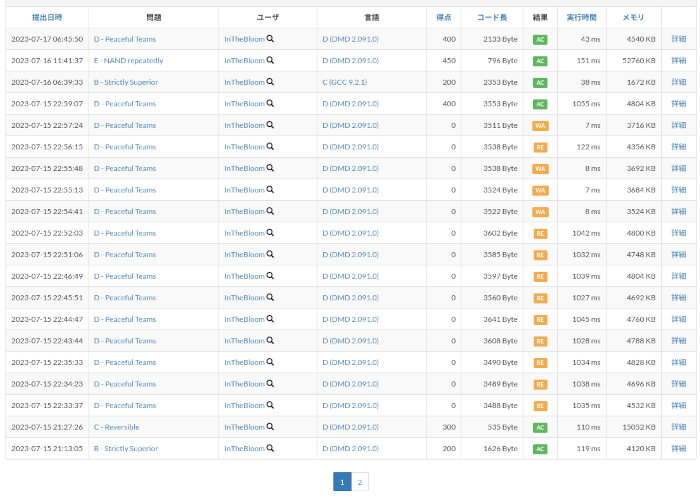
Task: Click magnifier icon in the 22:34:23 row
Action: (x=270, y=383)
